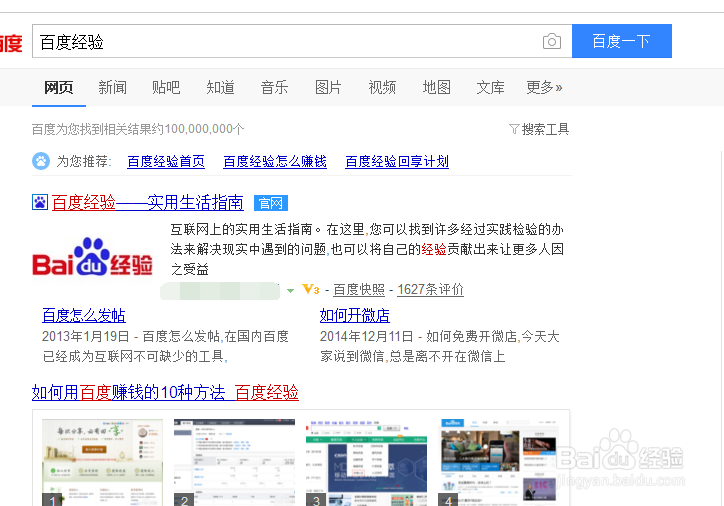Switch to the 地图 tab
The image size is (724, 506).
(436, 87)
